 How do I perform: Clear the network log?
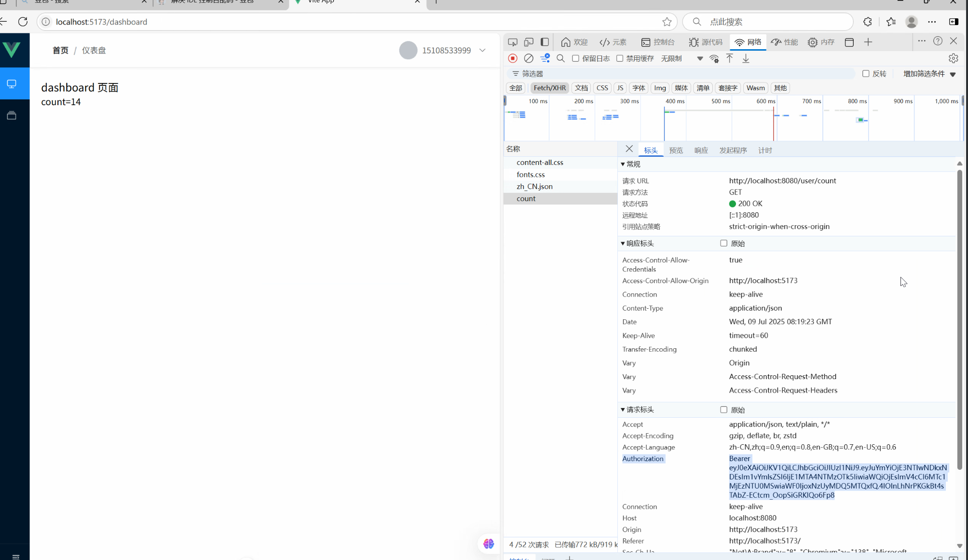tap(529, 58)
